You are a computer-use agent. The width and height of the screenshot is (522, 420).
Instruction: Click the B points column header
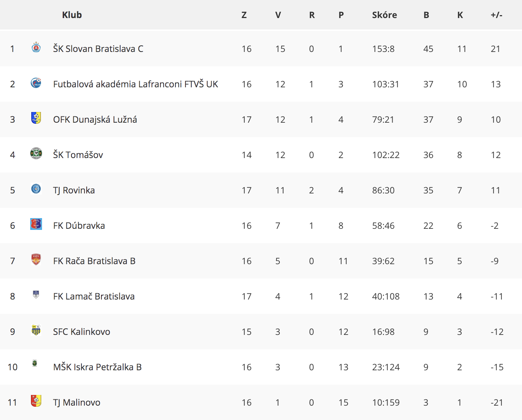(426, 15)
